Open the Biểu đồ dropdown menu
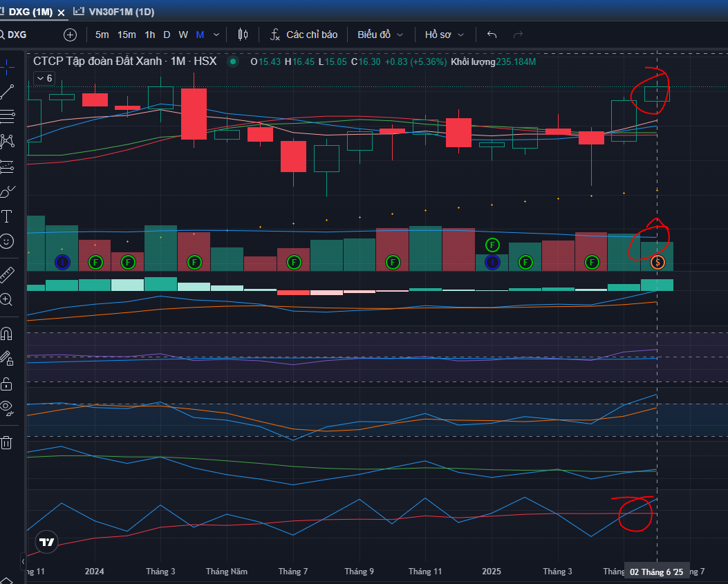 [x=380, y=35]
